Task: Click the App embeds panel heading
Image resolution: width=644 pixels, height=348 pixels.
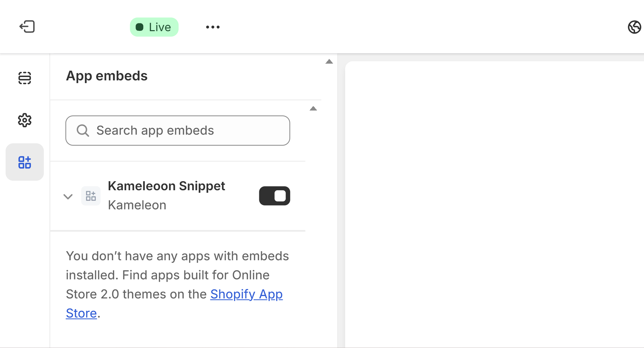Action: coord(107,76)
